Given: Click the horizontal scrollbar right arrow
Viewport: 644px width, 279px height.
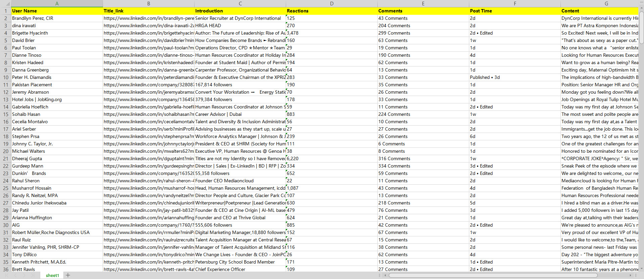Looking at the screenshot, I should pyautogui.click(x=631, y=275).
